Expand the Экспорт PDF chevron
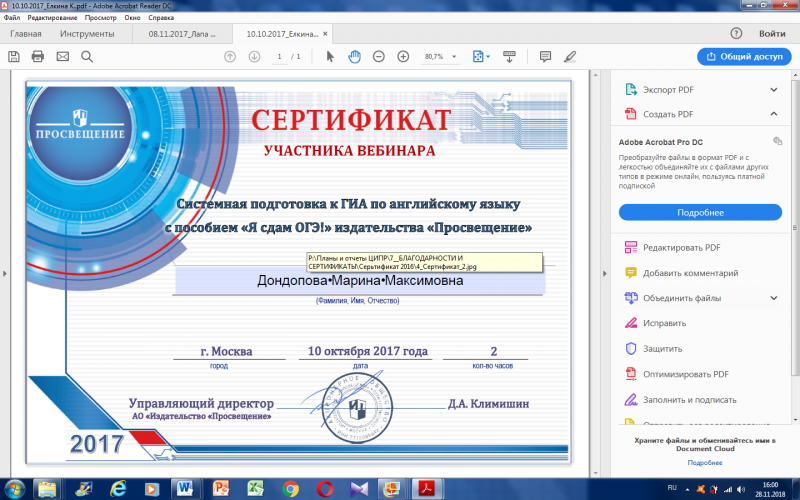 point(773,90)
